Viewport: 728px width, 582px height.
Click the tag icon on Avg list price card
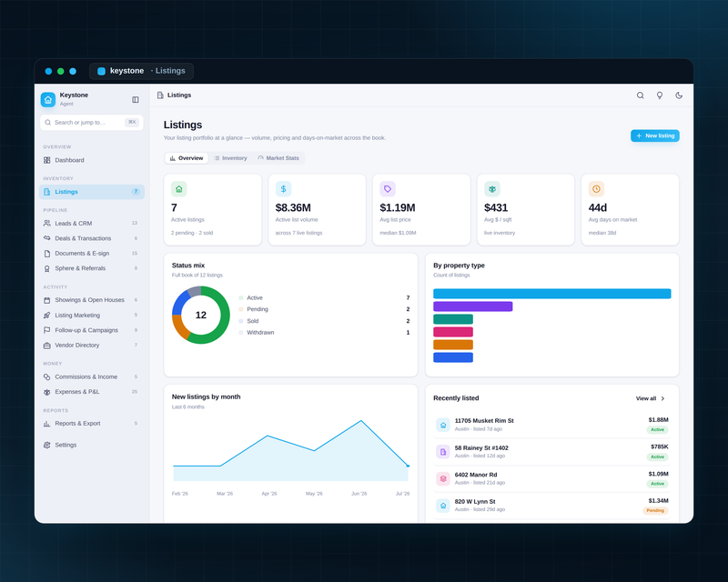click(388, 189)
